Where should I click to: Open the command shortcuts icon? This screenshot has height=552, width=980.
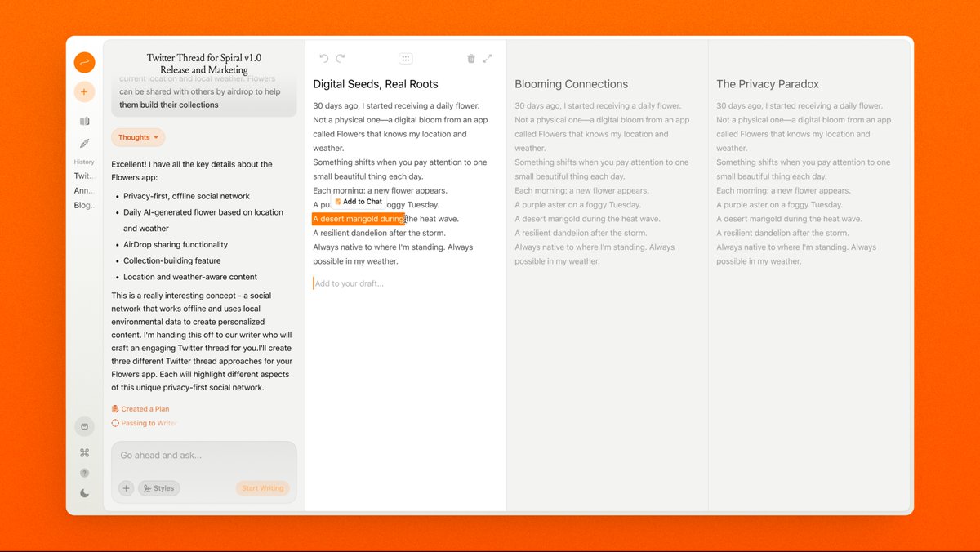pos(84,452)
